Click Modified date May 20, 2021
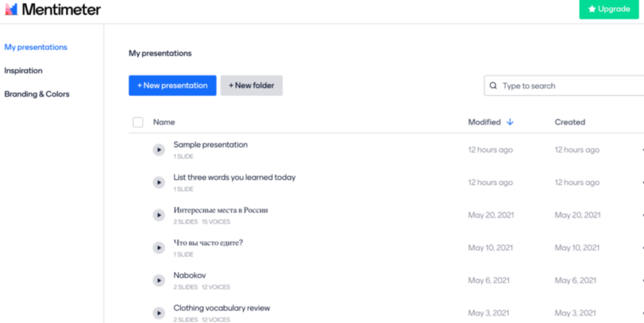This screenshot has width=644, height=323. click(491, 215)
